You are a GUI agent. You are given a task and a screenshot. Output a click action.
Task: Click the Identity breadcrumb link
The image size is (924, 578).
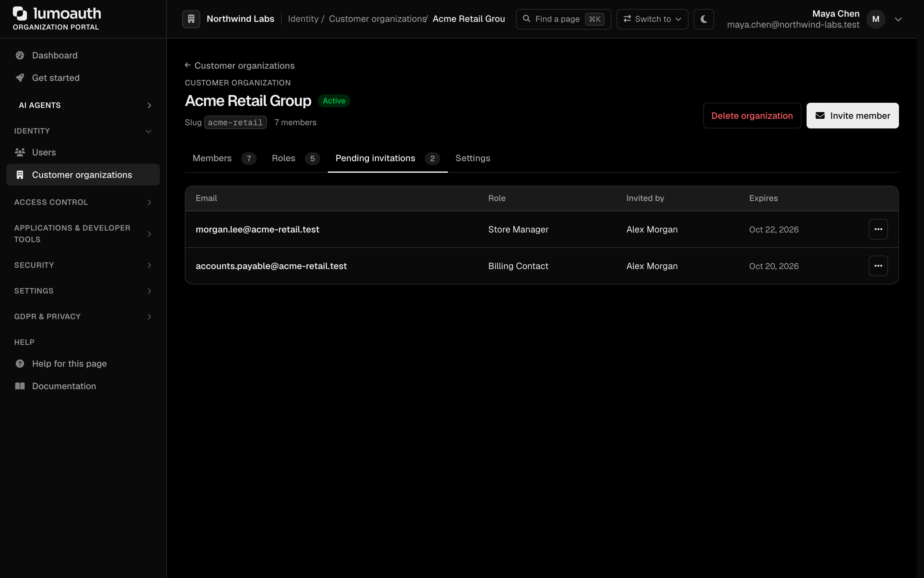coord(303,19)
